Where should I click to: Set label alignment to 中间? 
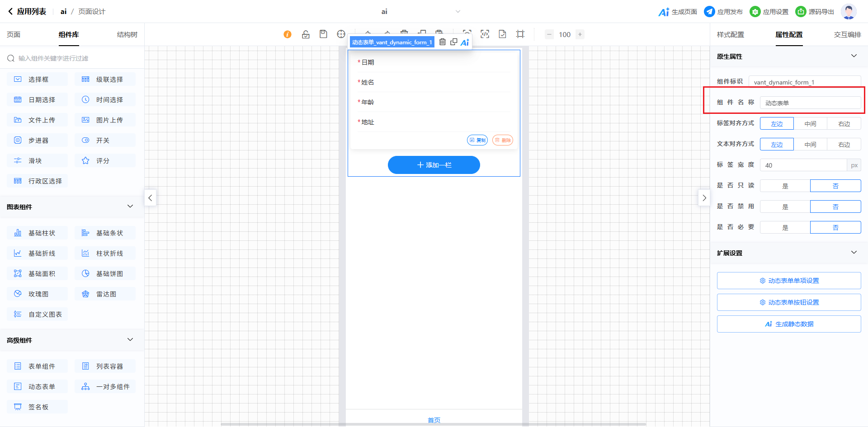click(x=810, y=124)
